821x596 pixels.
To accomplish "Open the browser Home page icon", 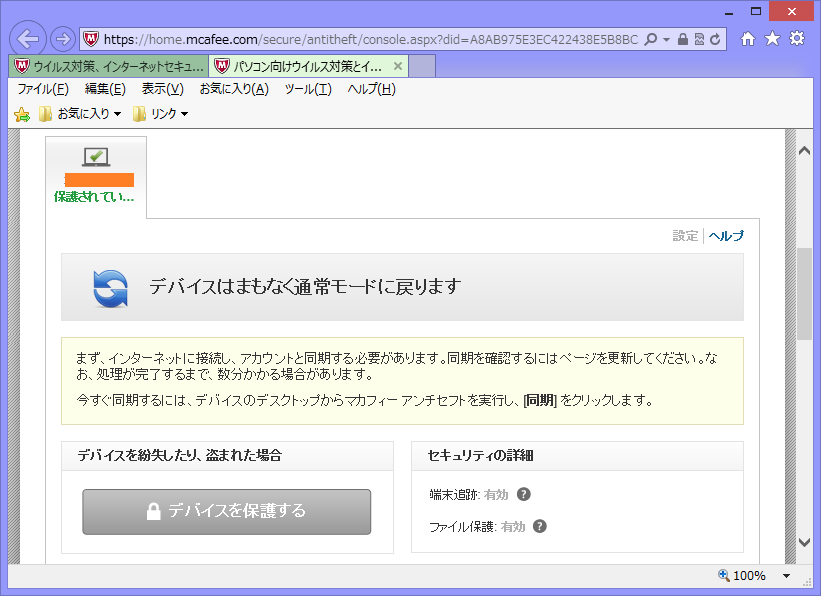I will 748,39.
